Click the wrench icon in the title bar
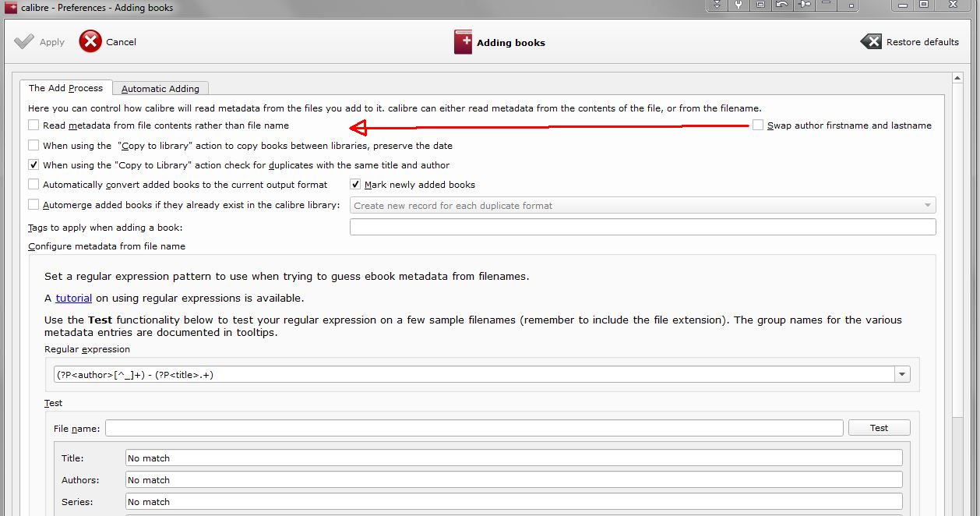Image resolution: width=980 pixels, height=516 pixels. point(739,5)
